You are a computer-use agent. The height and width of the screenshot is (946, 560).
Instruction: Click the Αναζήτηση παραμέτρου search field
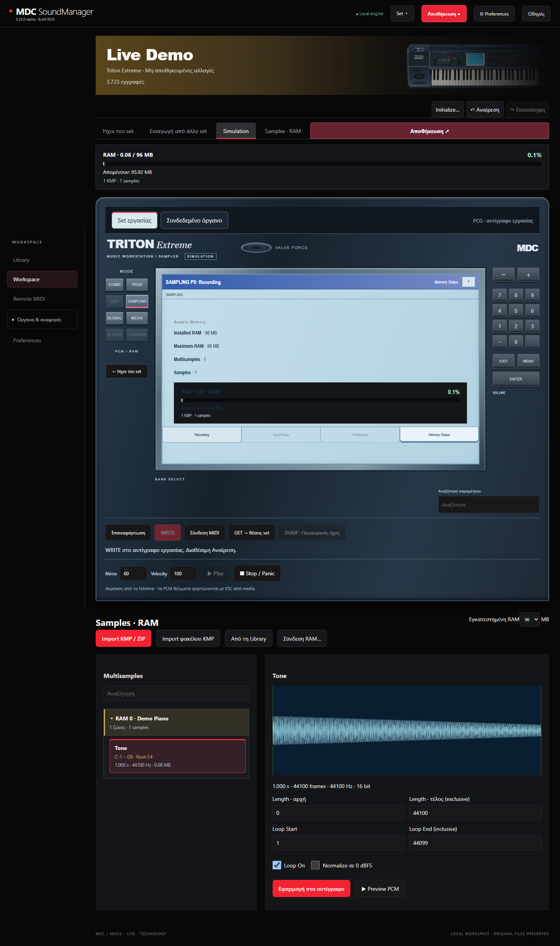pos(489,505)
